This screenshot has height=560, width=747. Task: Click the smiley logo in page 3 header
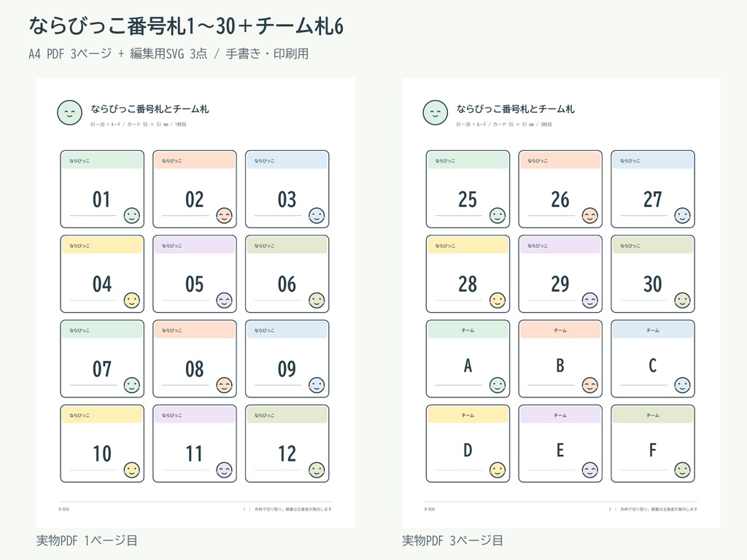click(x=435, y=113)
